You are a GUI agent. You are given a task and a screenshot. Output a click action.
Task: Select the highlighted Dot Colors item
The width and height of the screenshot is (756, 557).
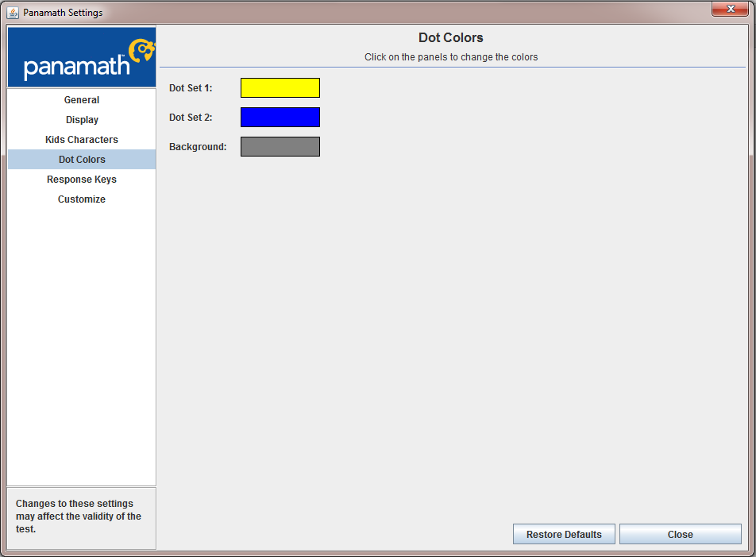(x=82, y=159)
